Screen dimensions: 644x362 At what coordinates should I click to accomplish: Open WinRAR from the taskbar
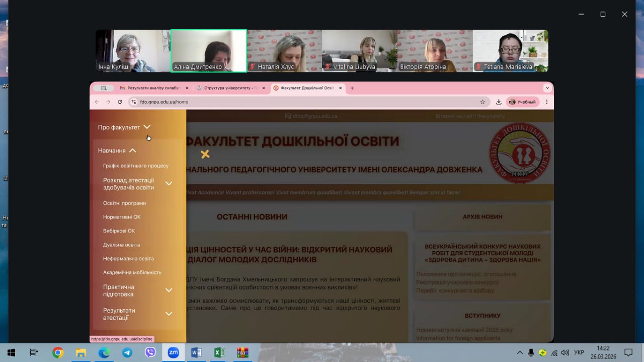click(x=243, y=353)
